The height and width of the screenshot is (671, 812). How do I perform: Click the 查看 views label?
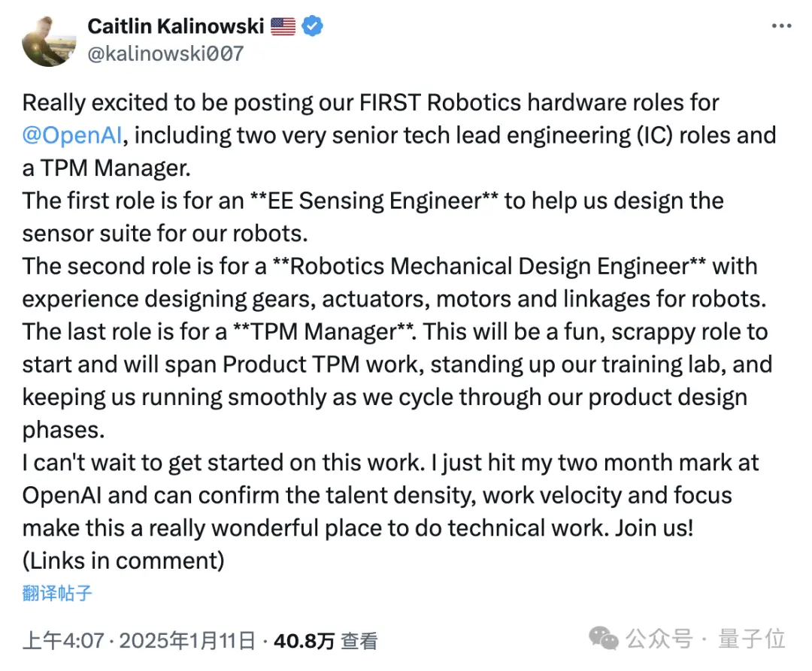359,641
